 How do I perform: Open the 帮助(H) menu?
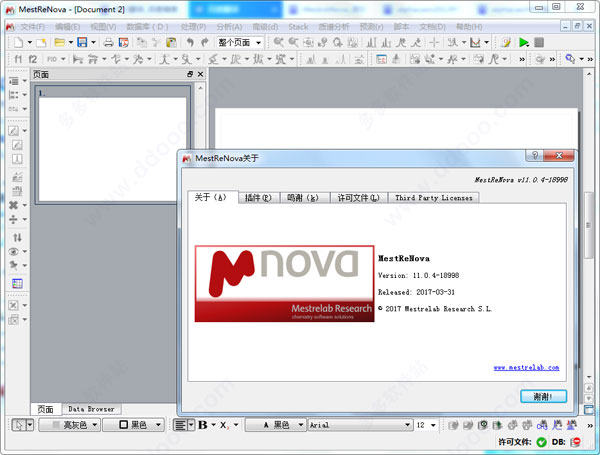coord(469,27)
